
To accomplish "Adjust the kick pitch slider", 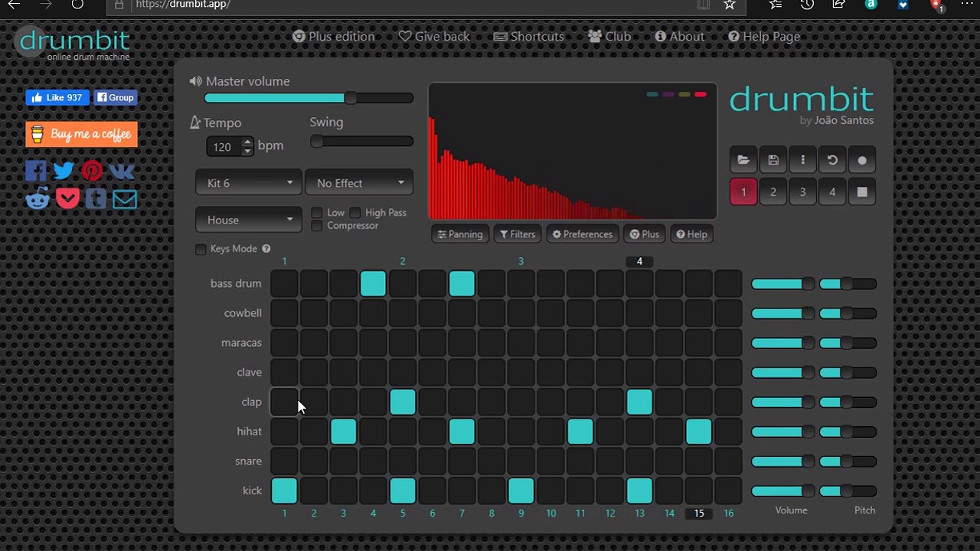I will (848, 491).
